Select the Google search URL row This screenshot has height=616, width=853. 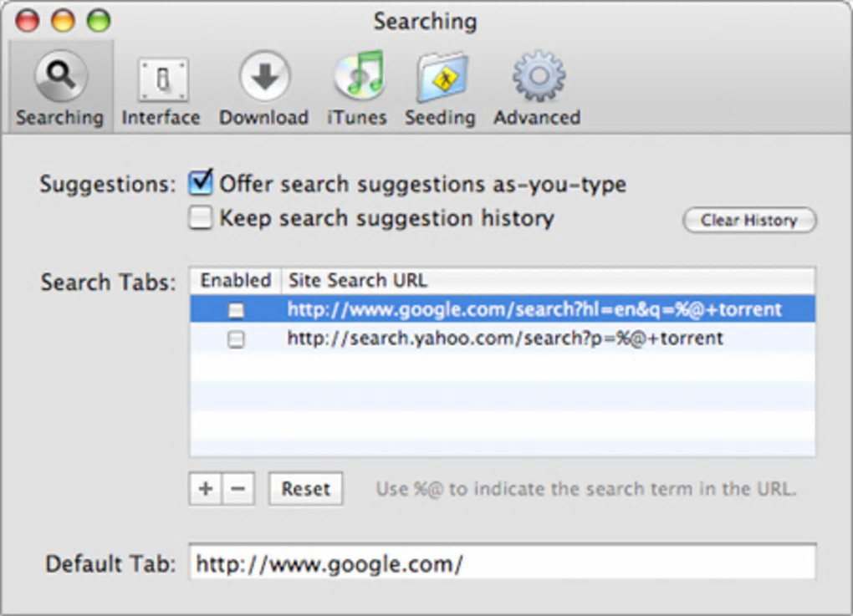(x=534, y=310)
